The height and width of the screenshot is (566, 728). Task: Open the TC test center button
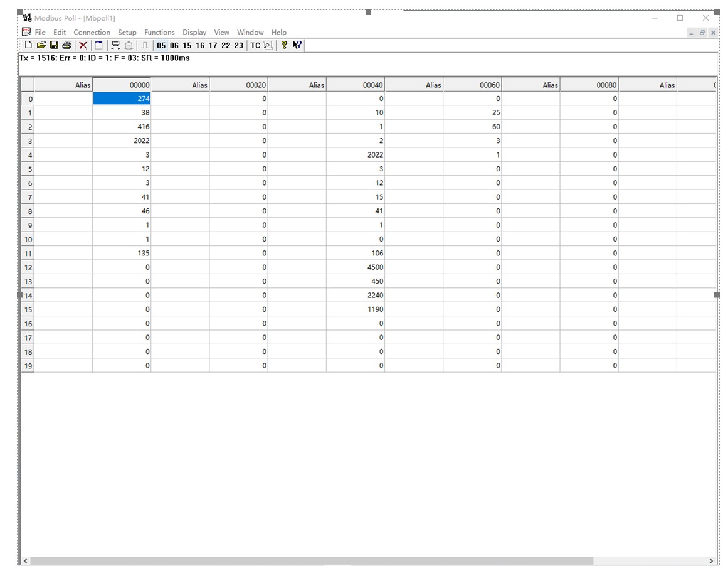[x=255, y=45]
